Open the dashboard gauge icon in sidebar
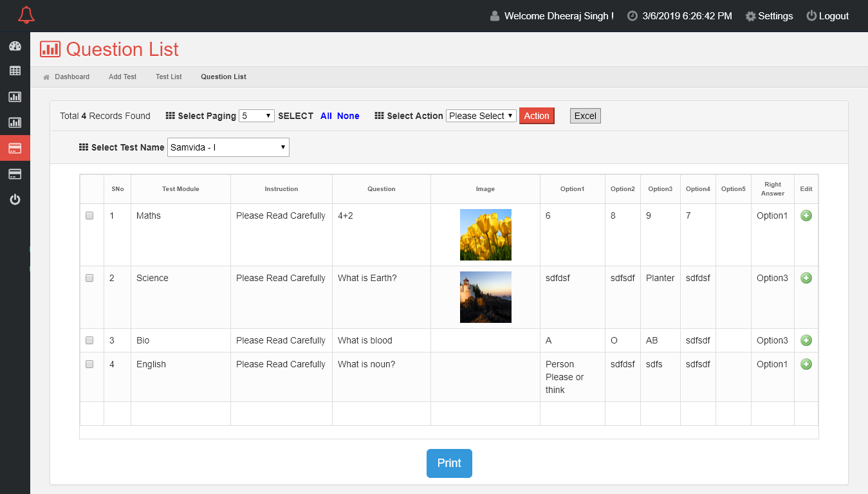 pyautogui.click(x=15, y=46)
